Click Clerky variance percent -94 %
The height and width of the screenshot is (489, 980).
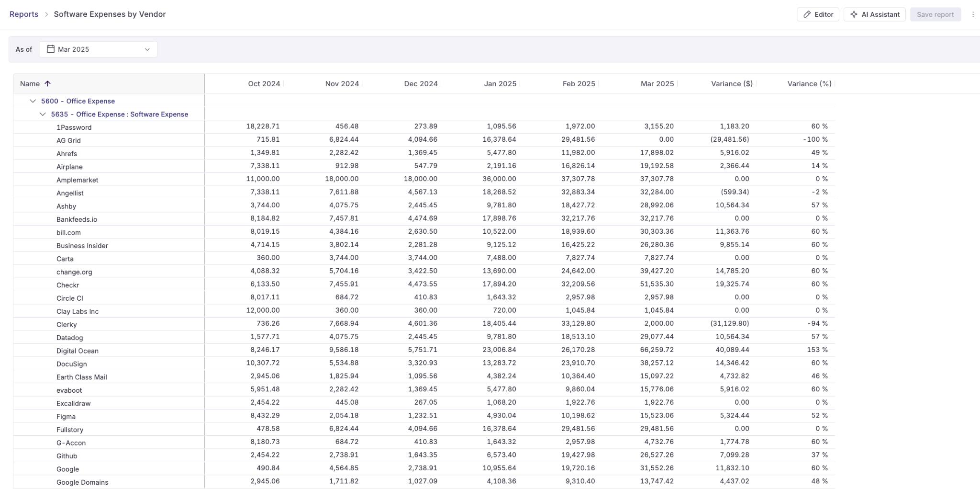click(x=817, y=323)
